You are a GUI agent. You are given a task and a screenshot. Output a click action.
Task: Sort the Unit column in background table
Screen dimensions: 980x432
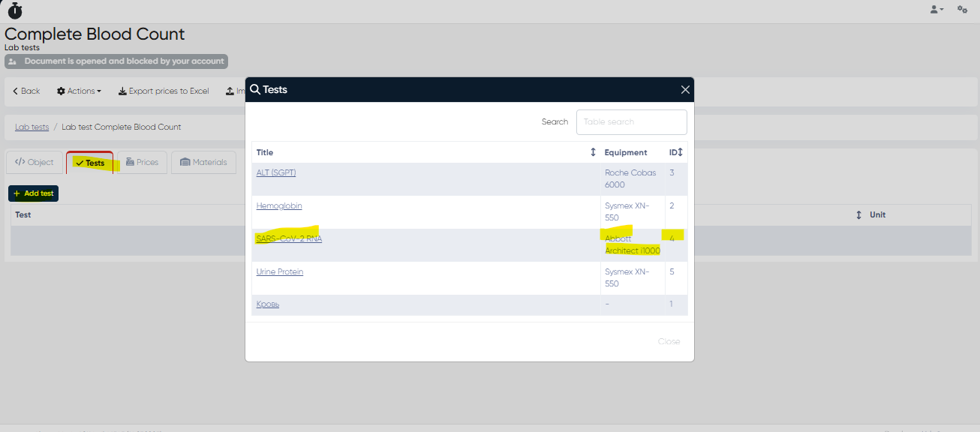click(858, 214)
